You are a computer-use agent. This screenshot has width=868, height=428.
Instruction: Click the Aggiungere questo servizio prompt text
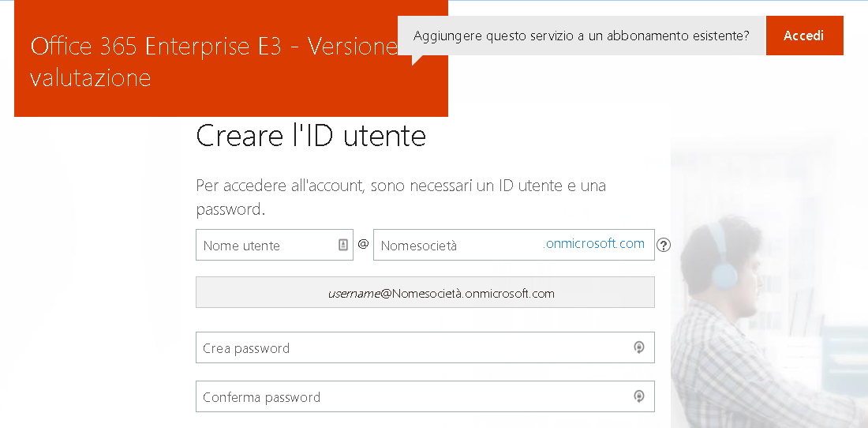click(x=582, y=36)
